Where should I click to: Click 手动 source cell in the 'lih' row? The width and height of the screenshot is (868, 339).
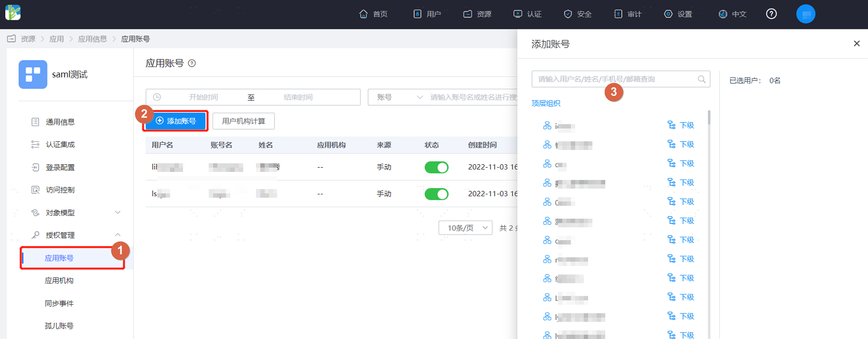(384, 167)
